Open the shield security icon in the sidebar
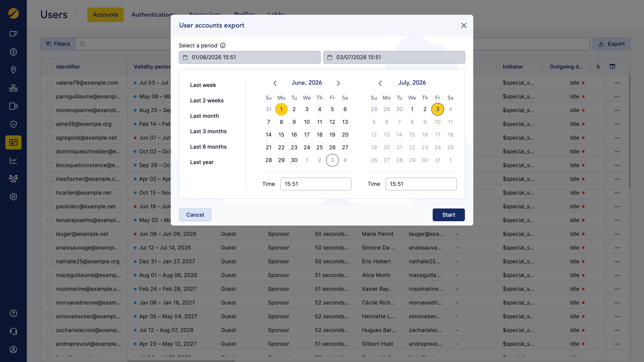This screenshot has height=362, width=644. pos(13,124)
